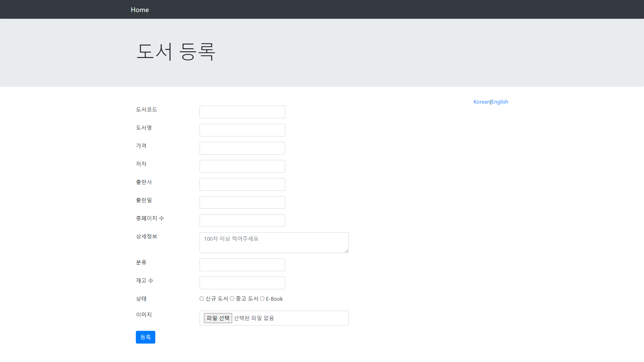The height and width of the screenshot is (362, 644).
Task: Select the 중고 도서 radio button
Action: click(232, 299)
